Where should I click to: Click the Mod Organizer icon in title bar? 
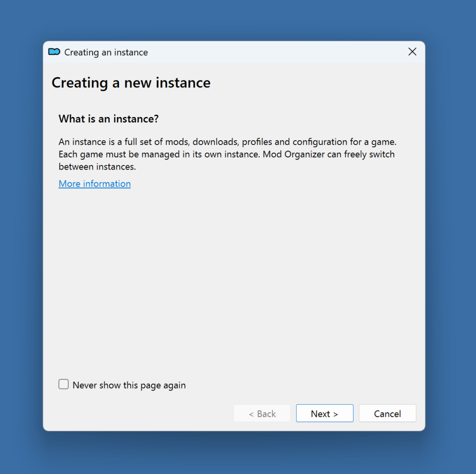click(x=54, y=52)
